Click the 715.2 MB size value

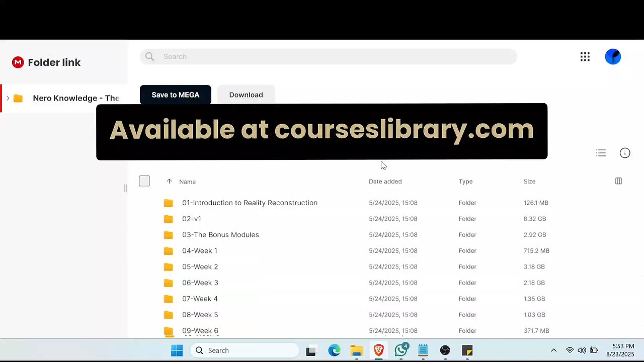tap(536, 251)
